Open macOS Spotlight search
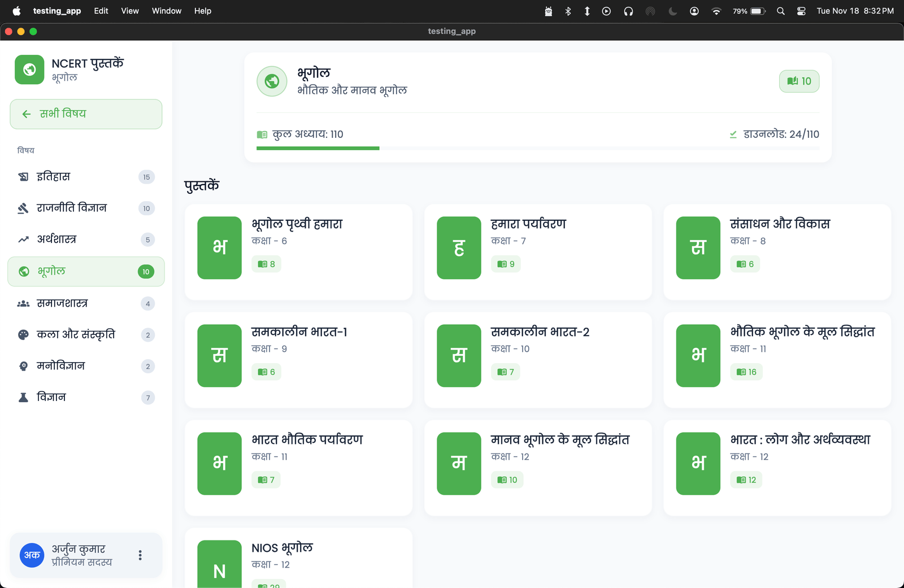 pos(781,11)
